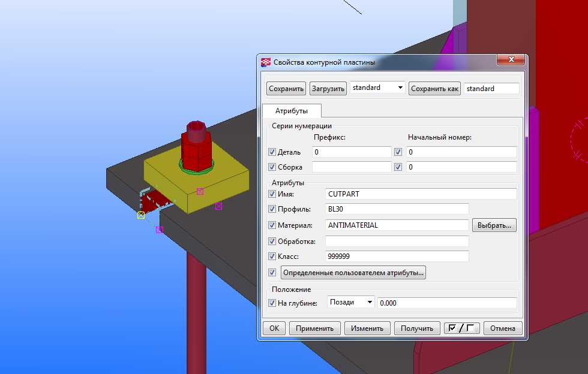
Task: Toggle all checkboxes on/off button
Action: click(x=461, y=328)
